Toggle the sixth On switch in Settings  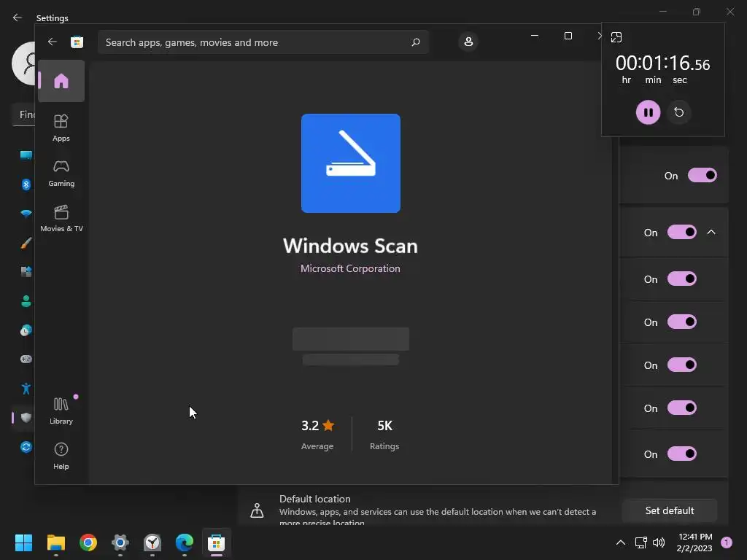pyautogui.click(x=682, y=408)
